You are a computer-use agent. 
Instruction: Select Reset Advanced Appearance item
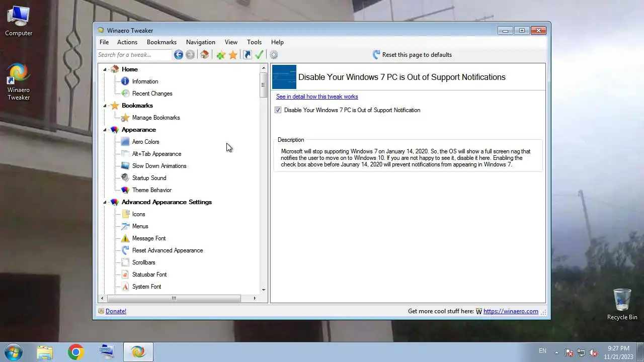tap(167, 250)
